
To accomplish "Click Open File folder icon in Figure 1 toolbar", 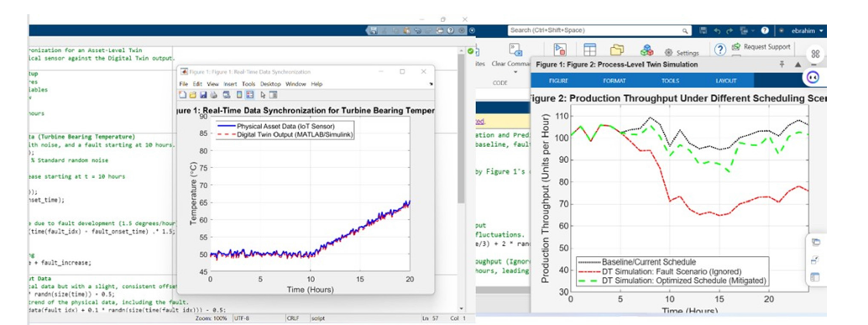I will click(x=192, y=95).
